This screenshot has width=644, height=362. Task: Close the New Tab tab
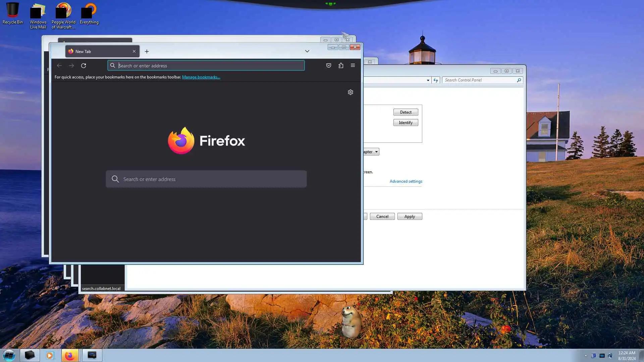134,51
